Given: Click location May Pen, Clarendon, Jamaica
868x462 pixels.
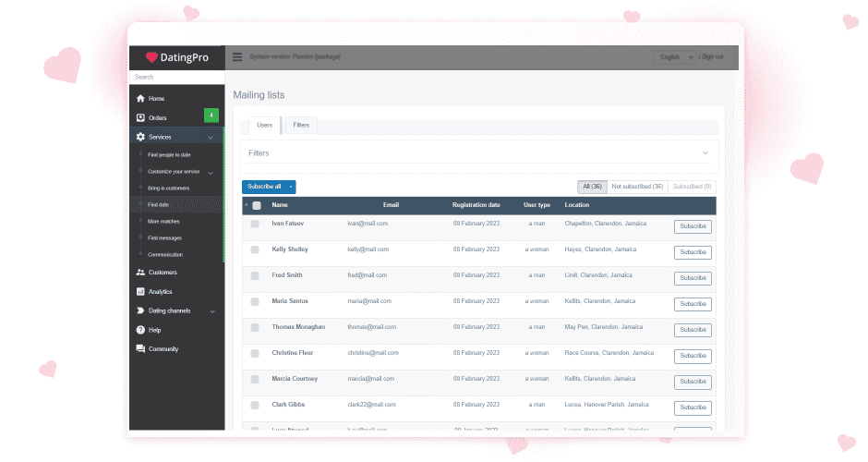Looking at the screenshot, I should (603, 327).
